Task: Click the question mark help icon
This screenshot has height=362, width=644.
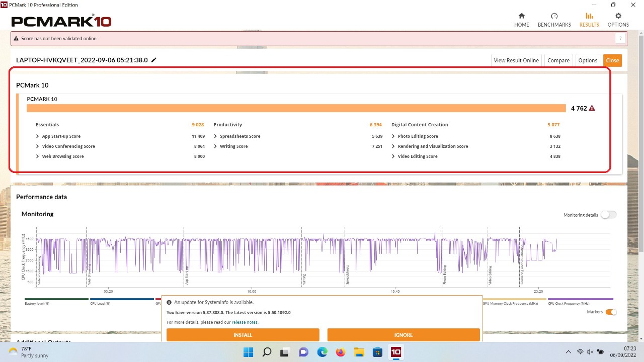Action: click(621, 38)
